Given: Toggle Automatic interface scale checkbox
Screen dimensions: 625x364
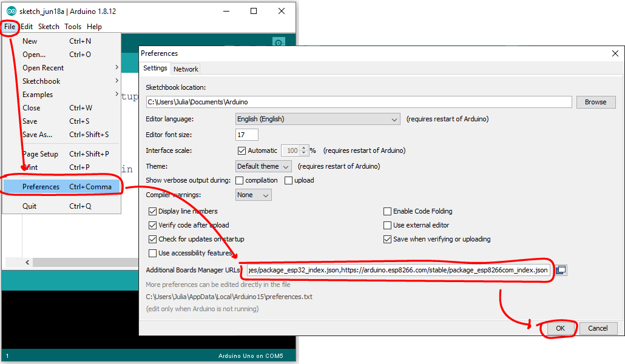Looking at the screenshot, I should [x=242, y=150].
